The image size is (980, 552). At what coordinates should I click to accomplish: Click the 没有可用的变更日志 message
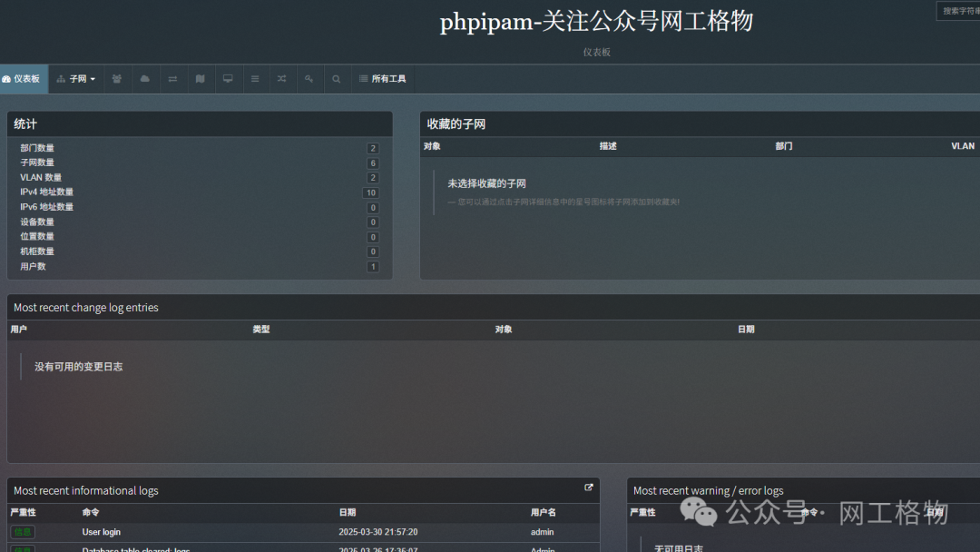78,367
